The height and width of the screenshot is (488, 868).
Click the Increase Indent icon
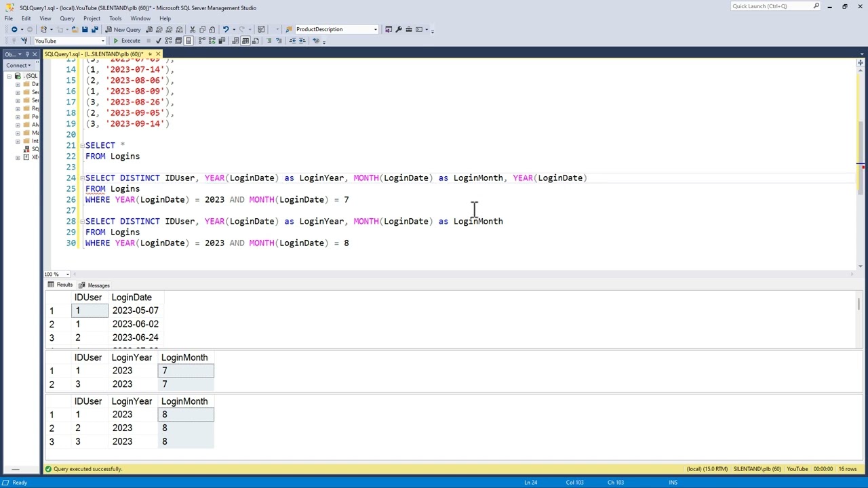(x=302, y=41)
